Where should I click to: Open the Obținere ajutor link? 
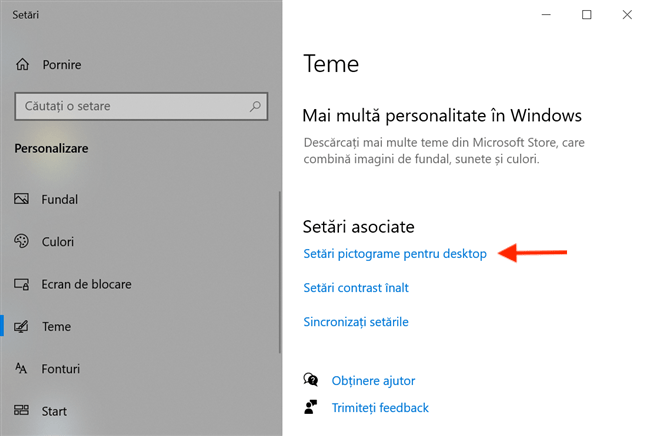(x=373, y=381)
